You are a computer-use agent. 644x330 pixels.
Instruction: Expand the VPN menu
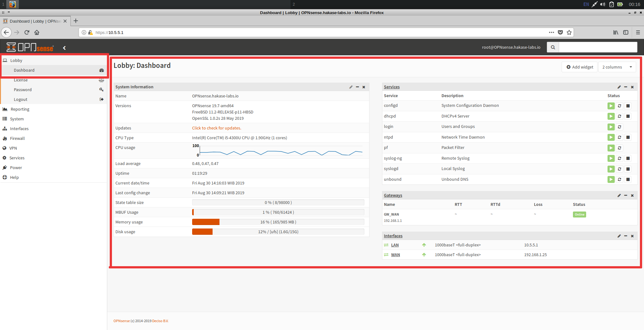click(53, 148)
